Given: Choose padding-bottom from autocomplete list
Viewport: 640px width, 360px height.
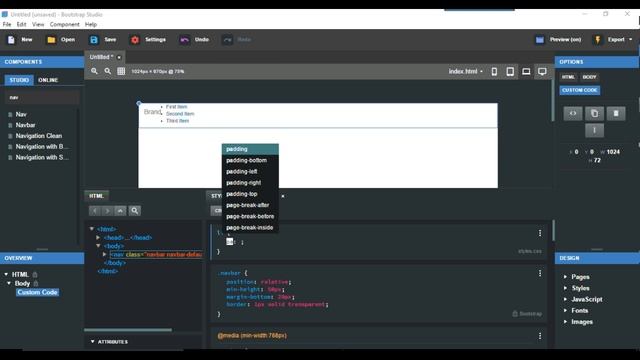Looking at the screenshot, I should click(x=250, y=160).
